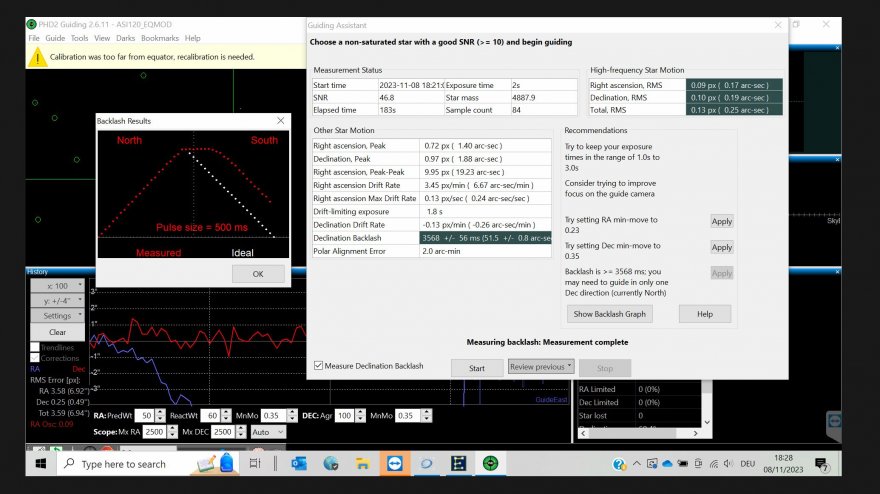The width and height of the screenshot is (880, 494).
Task: Open the Darks menu
Action: pyautogui.click(x=126, y=38)
